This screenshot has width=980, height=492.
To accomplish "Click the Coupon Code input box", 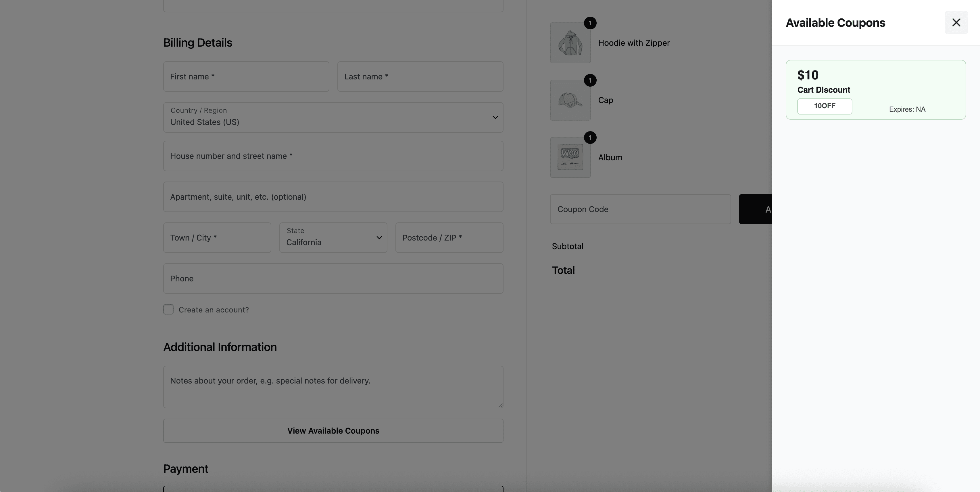I will 640,209.
